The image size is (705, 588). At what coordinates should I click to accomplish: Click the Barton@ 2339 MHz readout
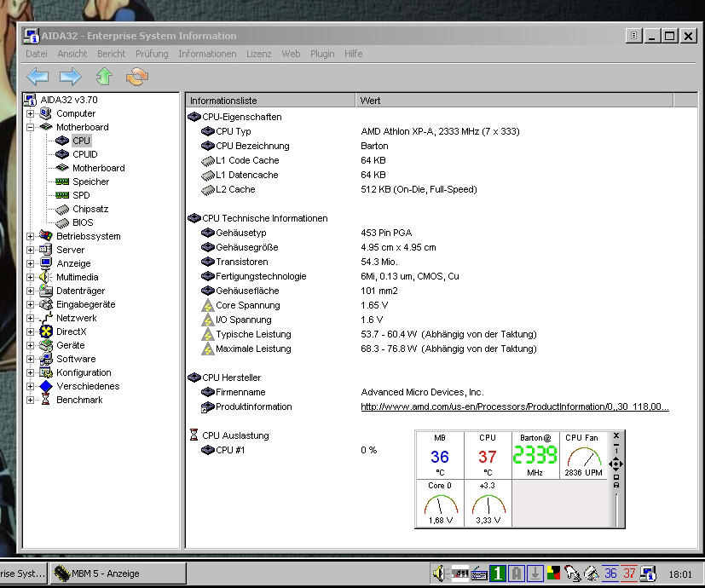tap(535, 455)
